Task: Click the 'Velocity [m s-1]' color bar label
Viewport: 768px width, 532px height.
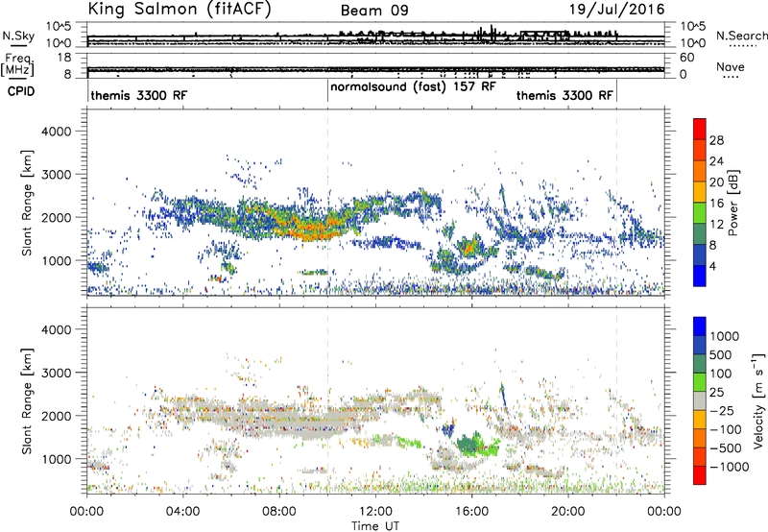Action: pos(758,400)
